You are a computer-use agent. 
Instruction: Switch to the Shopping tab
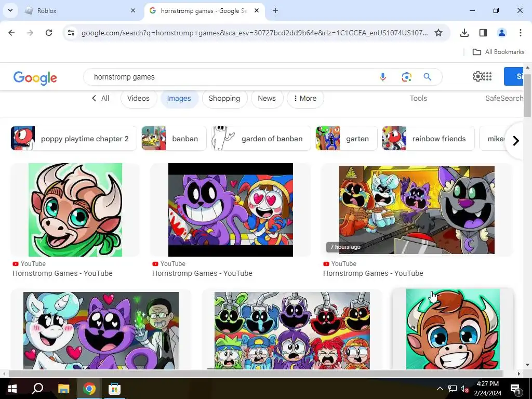pyautogui.click(x=224, y=98)
